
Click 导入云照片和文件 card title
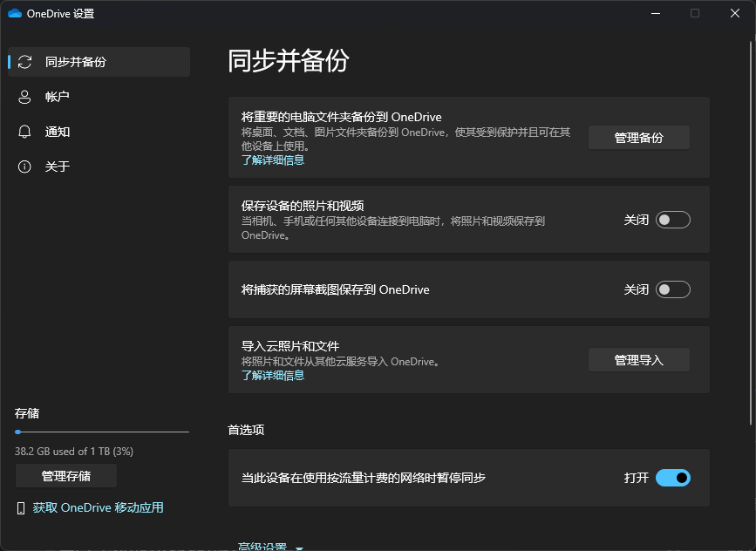(290, 346)
